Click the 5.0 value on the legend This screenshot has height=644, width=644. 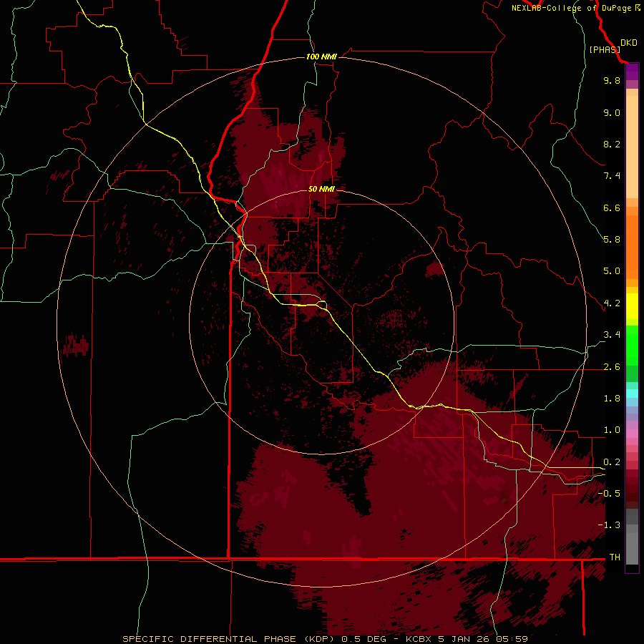point(612,271)
